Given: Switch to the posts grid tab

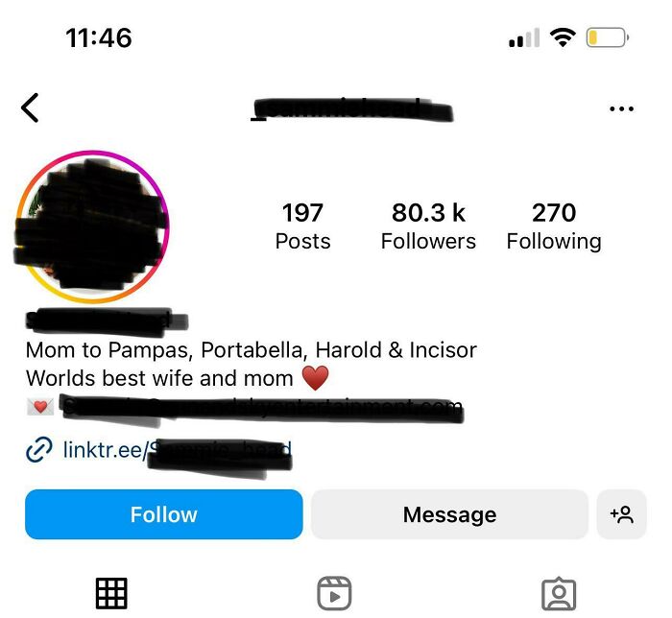Looking at the screenshot, I should point(111,593).
